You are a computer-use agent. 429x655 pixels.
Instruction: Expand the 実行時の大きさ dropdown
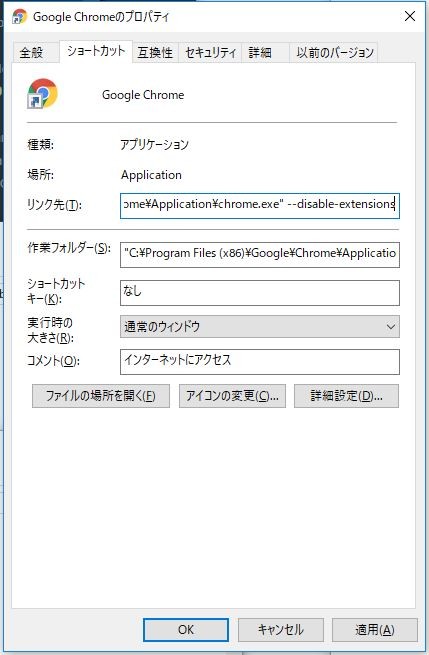pos(260,327)
